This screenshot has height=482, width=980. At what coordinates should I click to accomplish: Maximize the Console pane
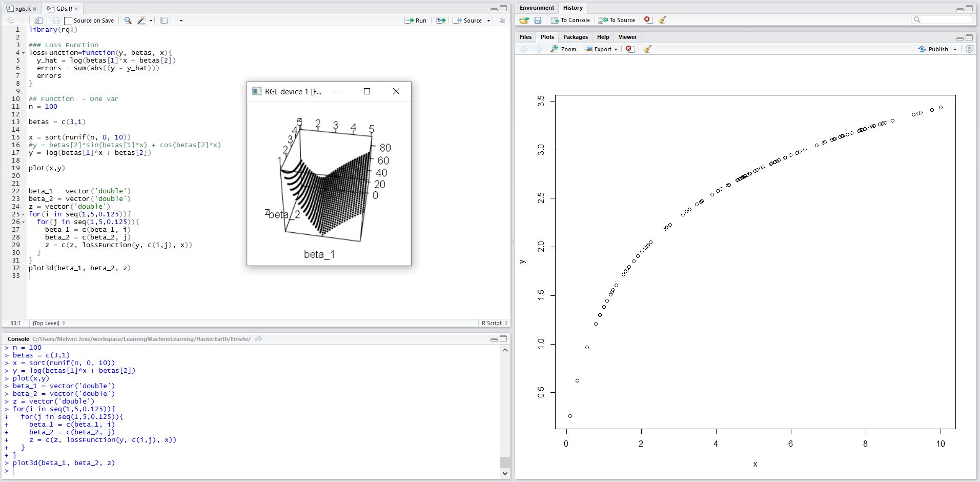pos(503,339)
